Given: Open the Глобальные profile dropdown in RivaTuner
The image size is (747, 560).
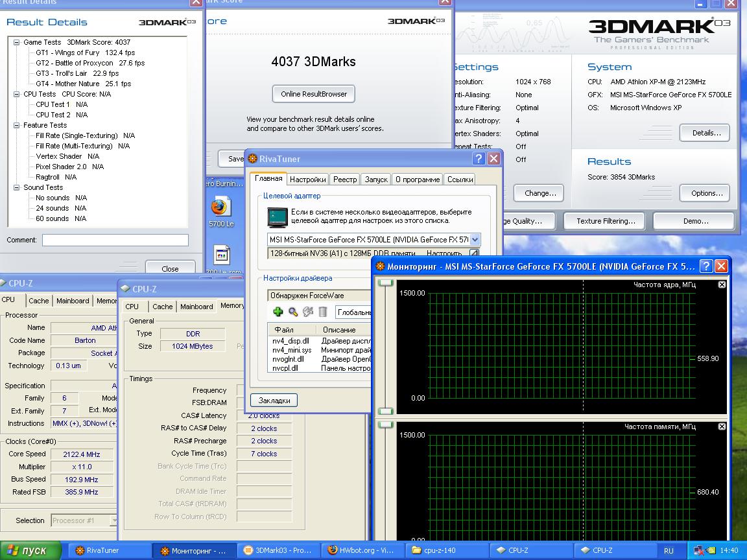Looking at the screenshot, I should 353,312.
